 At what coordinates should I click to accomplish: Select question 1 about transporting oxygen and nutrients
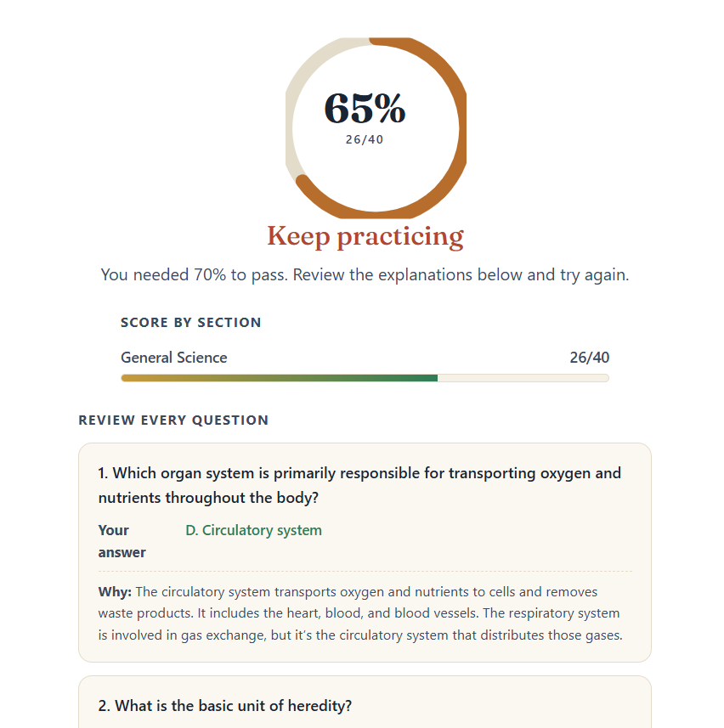pyautogui.click(x=359, y=485)
